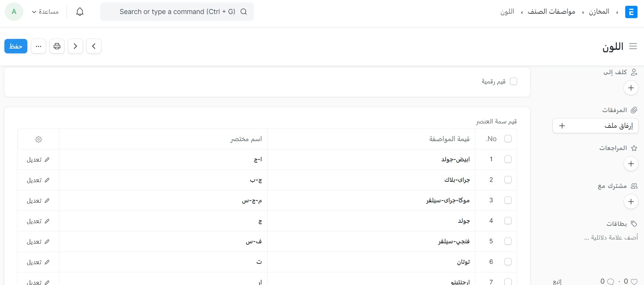Image resolution: width=644 pixels, height=285 pixels.
Task: Add review with plus under المراجعات
Action: click(631, 164)
